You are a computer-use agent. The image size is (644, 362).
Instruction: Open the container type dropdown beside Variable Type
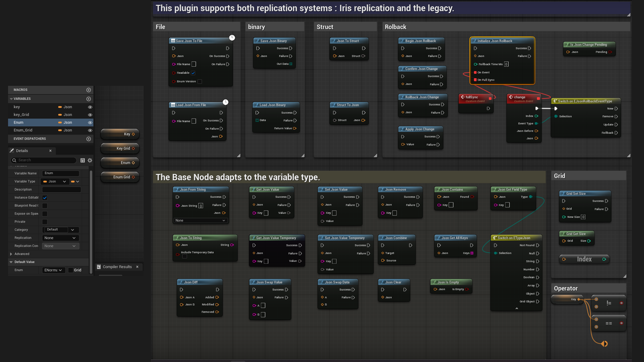point(75,182)
